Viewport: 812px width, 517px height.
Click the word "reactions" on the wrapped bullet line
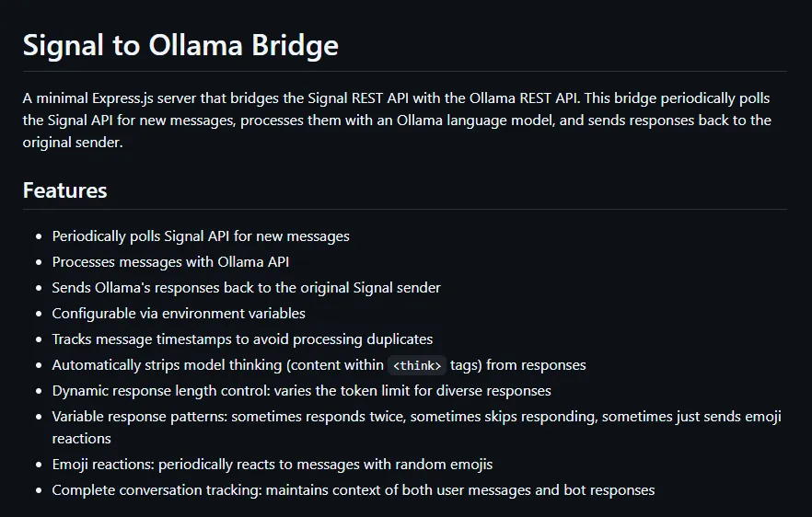pos(82,439)
